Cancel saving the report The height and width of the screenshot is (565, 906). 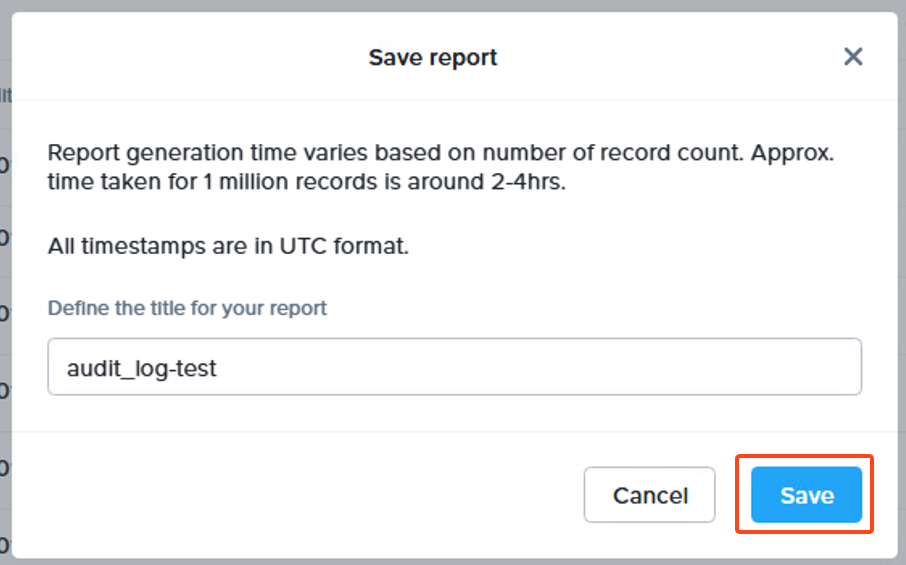tap(650, 495)
